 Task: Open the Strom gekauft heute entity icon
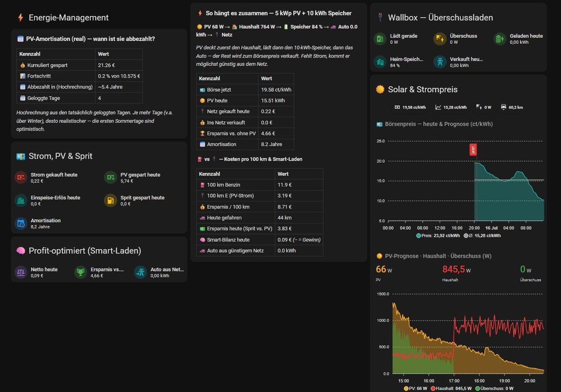coord(21,177)
